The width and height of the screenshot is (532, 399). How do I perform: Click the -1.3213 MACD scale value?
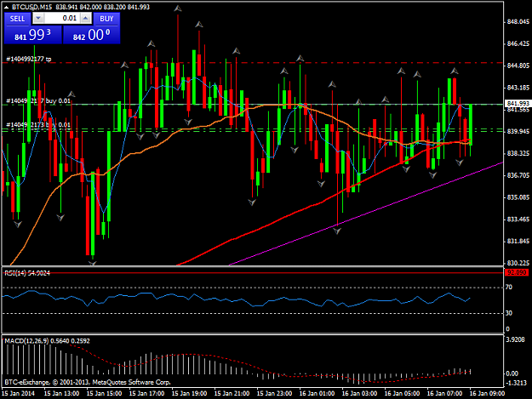click(x=516, y=383)
